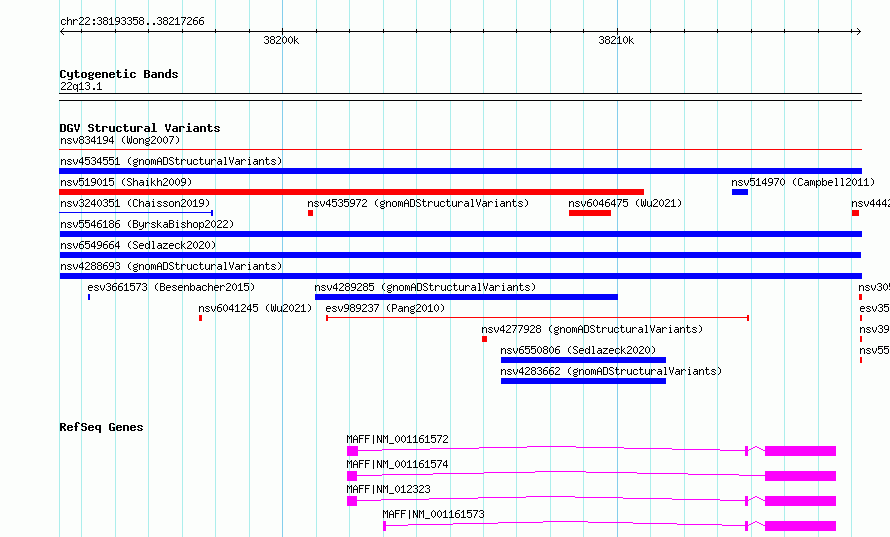
Task: Click the 38200k ruler tick label
Action: 281,40
